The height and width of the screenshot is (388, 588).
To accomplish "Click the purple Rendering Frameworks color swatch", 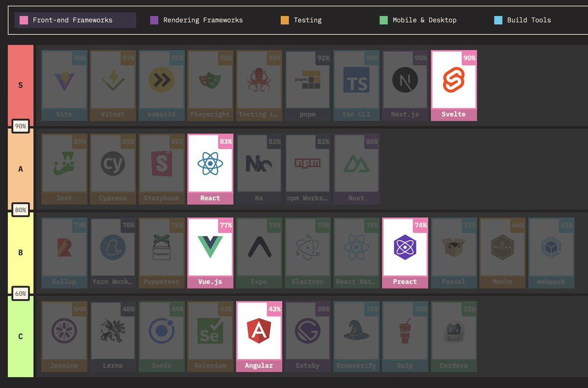I will click(x=154, y=20).
